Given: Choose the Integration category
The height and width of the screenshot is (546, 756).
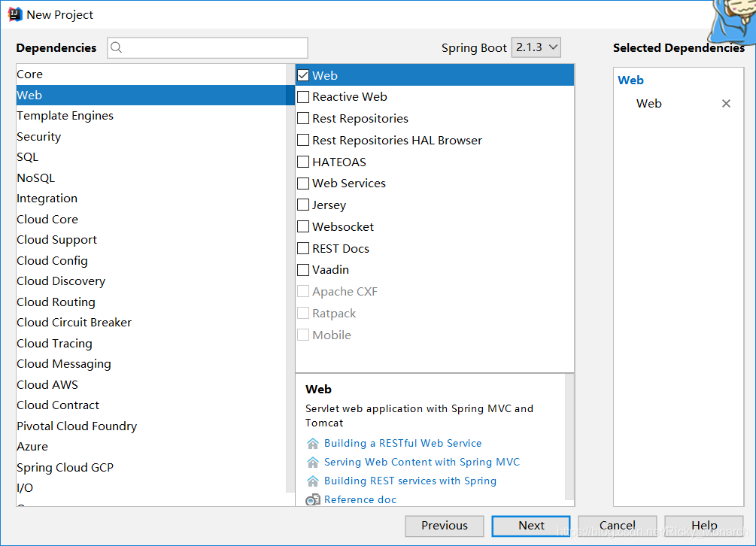Looking at the screenshot, I should 151,199.
